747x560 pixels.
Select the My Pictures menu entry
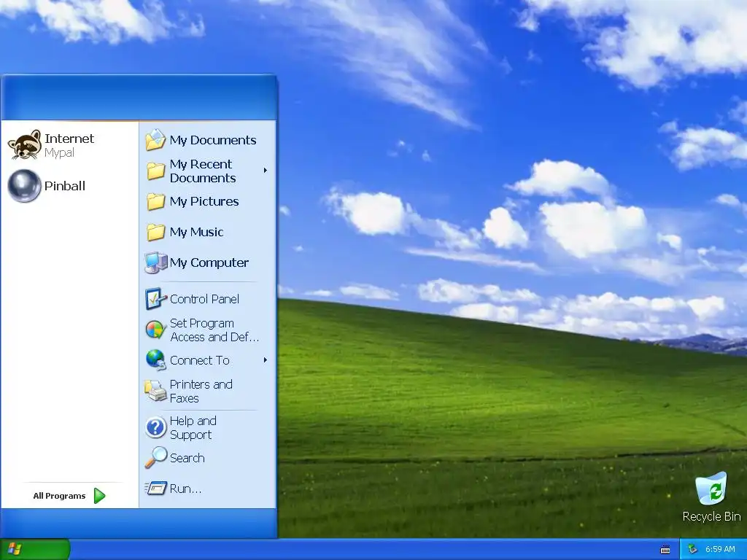tap(208, 201)
